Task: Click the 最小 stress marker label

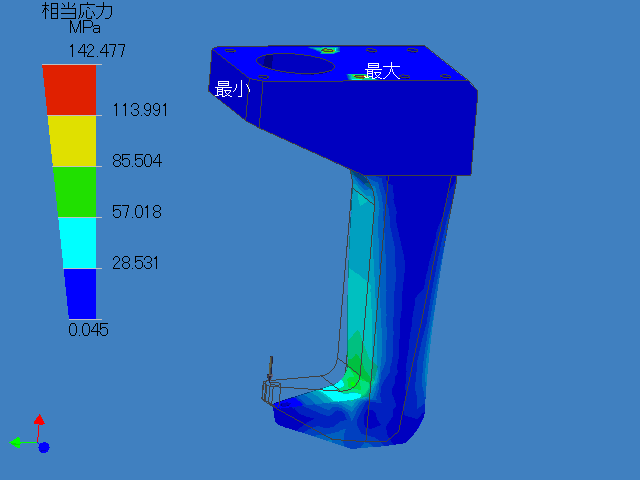Action: [x=232, y=89]
